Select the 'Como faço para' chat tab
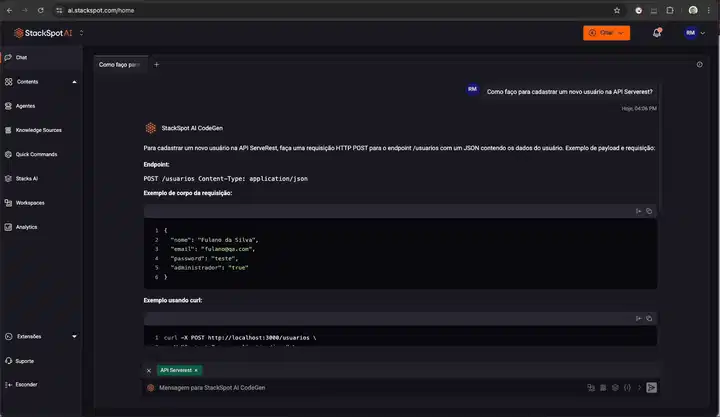The image size is (720, 417). [119, 64]
